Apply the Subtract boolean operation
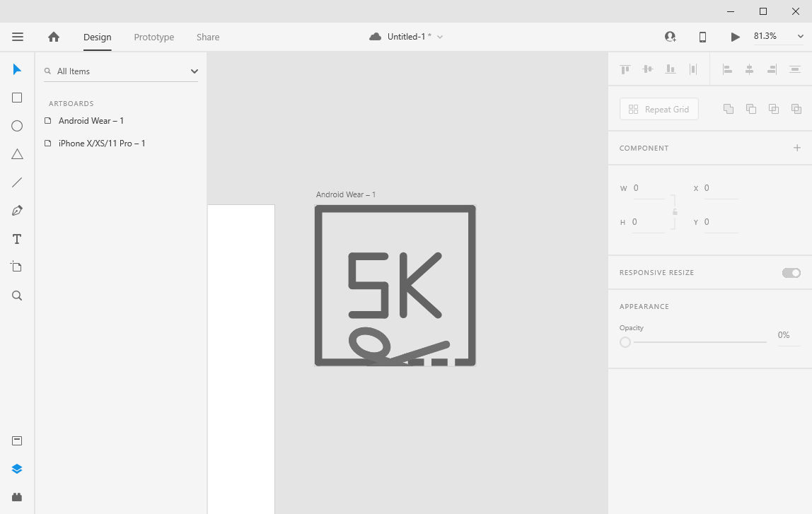The height and width of the screenshot is (514, 812). coord(751,109)
